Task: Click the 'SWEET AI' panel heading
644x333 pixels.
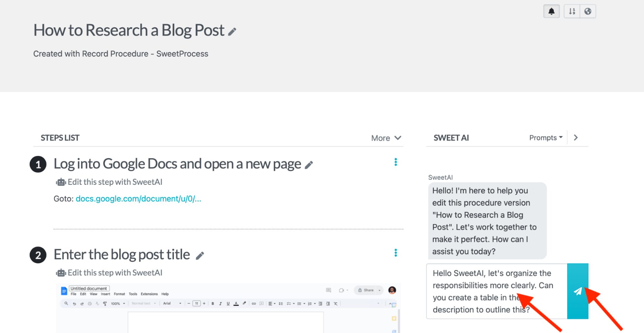Action: point(451,138)
